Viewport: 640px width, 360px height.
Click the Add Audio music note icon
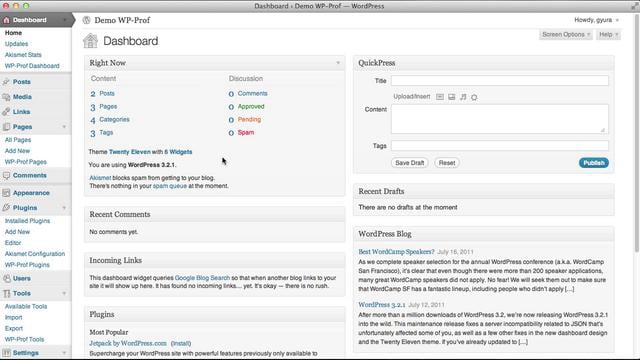(x=463, y=97)
